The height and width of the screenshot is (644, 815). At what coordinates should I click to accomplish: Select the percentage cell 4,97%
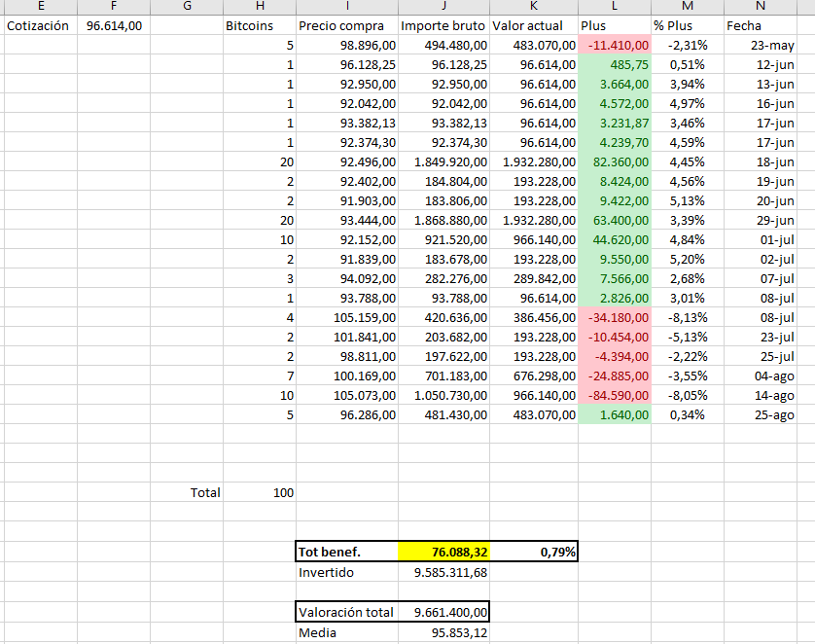688,103
